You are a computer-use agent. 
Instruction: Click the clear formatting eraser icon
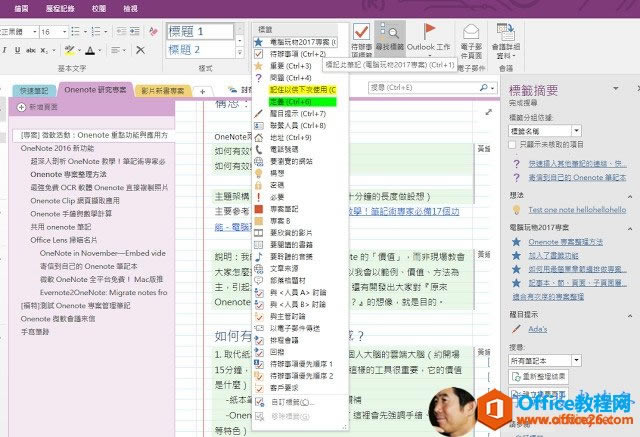pyautogui.click(x=153, y=31)
